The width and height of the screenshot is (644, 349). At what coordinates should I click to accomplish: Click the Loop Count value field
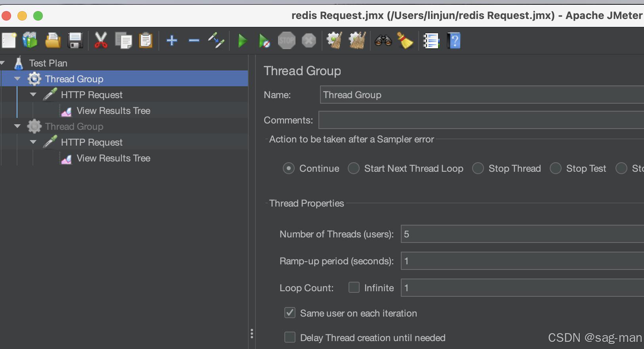[522, 288]
